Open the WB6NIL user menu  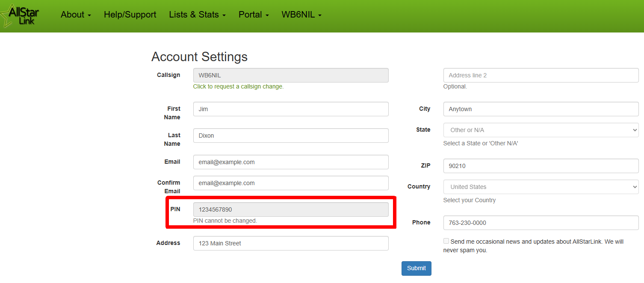coord(301,15)
